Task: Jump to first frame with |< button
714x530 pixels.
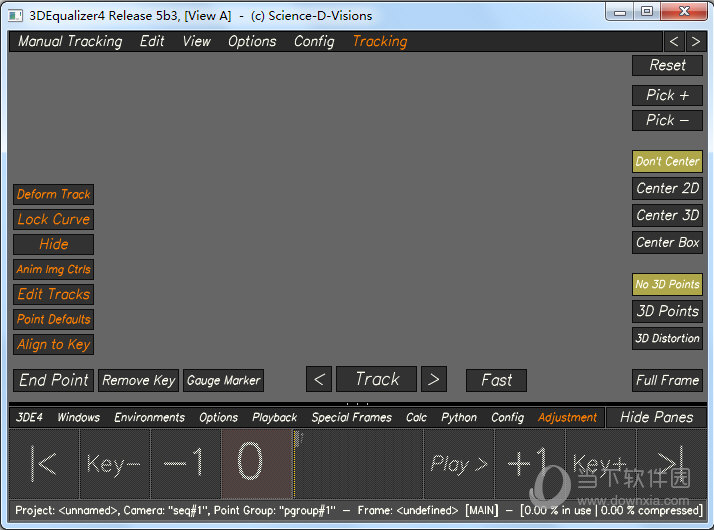Action: 44,463
